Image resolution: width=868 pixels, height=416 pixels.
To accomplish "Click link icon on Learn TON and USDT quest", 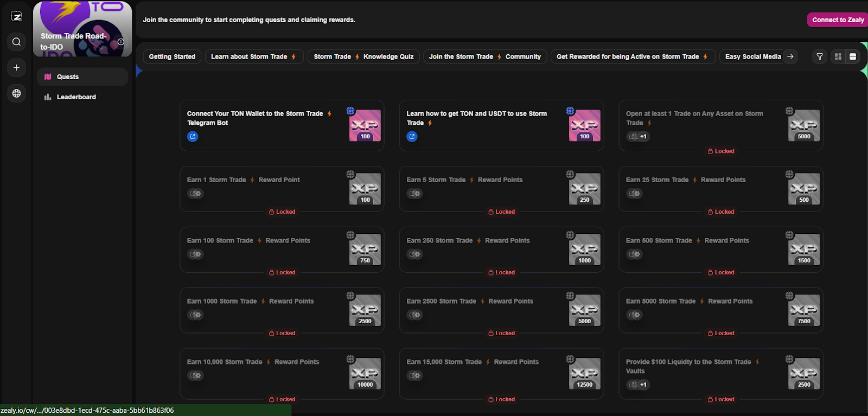I will pyautogui.click(x=412, y=137).
